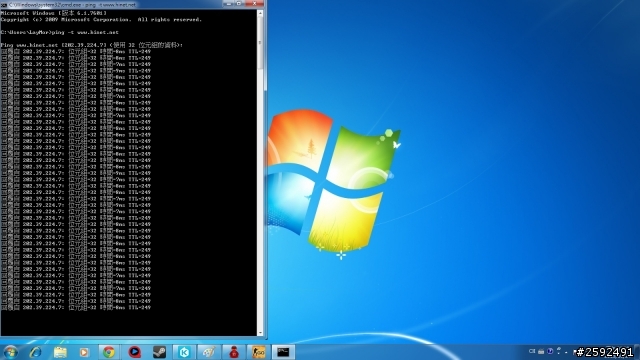Click the round blue tray icon

550,351
